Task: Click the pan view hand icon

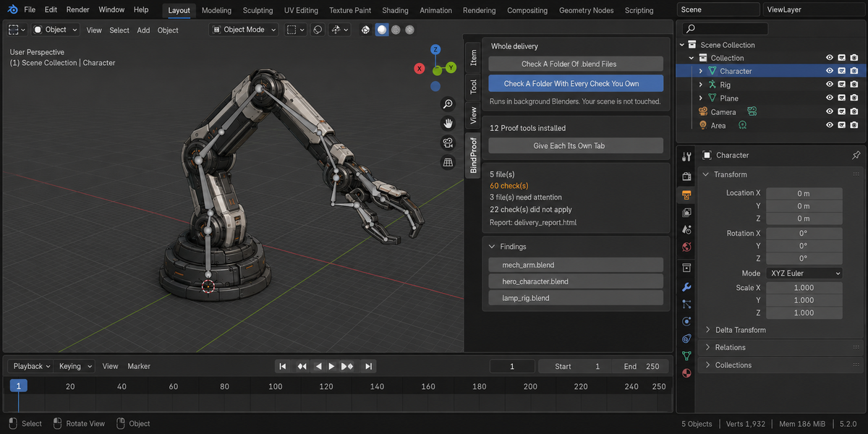Action: click(x=448, y=124)
